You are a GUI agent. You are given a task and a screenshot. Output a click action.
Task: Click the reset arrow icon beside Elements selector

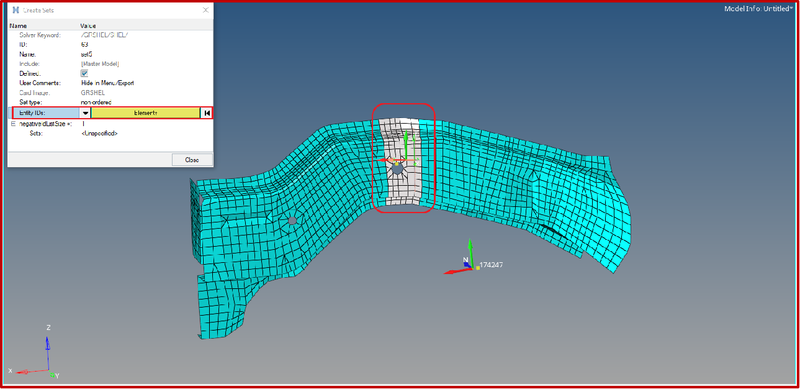207,113
